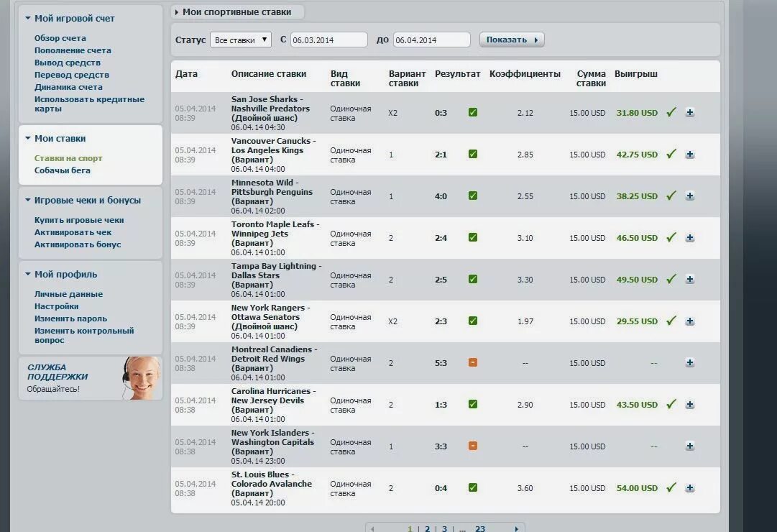The width and height of the screenshot is (777, 532).
Task: Click the 'Carolina Hurricanes - New Jersey Devils' description
Action: click(x=274, y=395)
